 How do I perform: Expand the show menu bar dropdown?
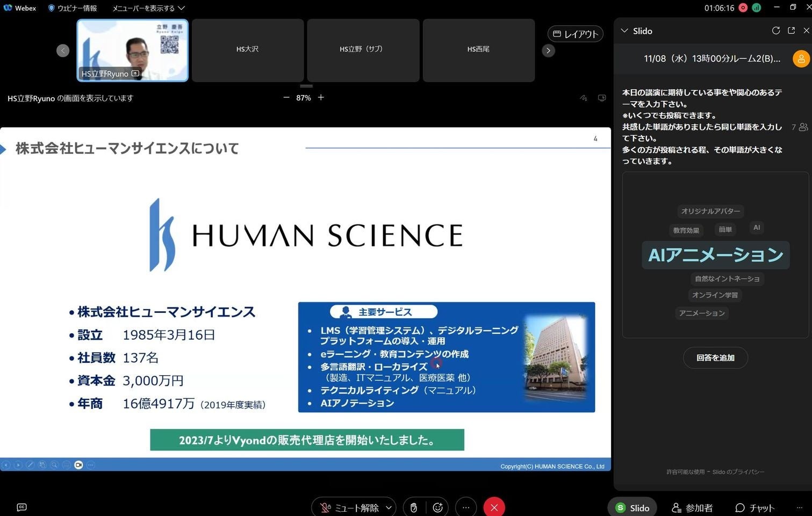click(x=148, y=8)
